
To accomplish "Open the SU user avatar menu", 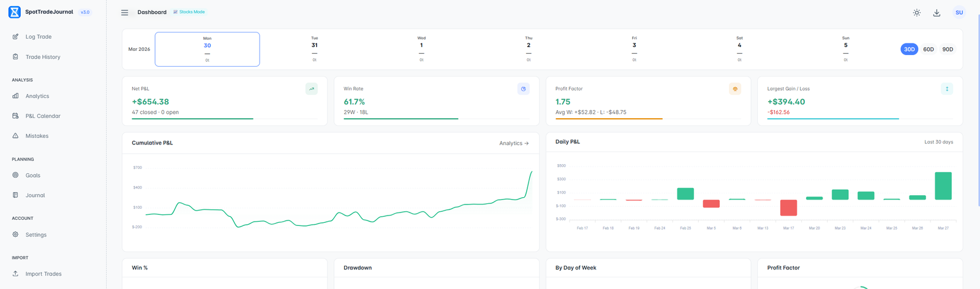I will [x=959, y=12].
